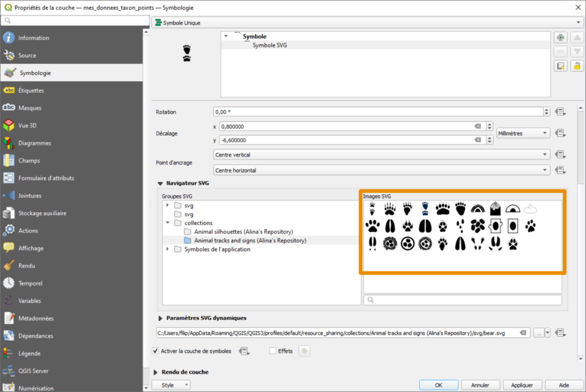Click the Appliquer button

[x=522, y=385]
